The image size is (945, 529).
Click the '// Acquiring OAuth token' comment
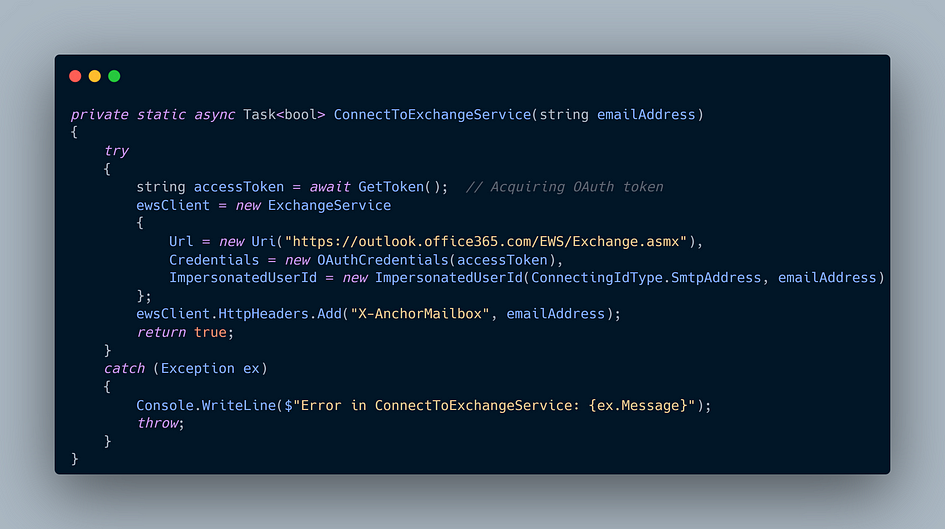click(564, 187)
